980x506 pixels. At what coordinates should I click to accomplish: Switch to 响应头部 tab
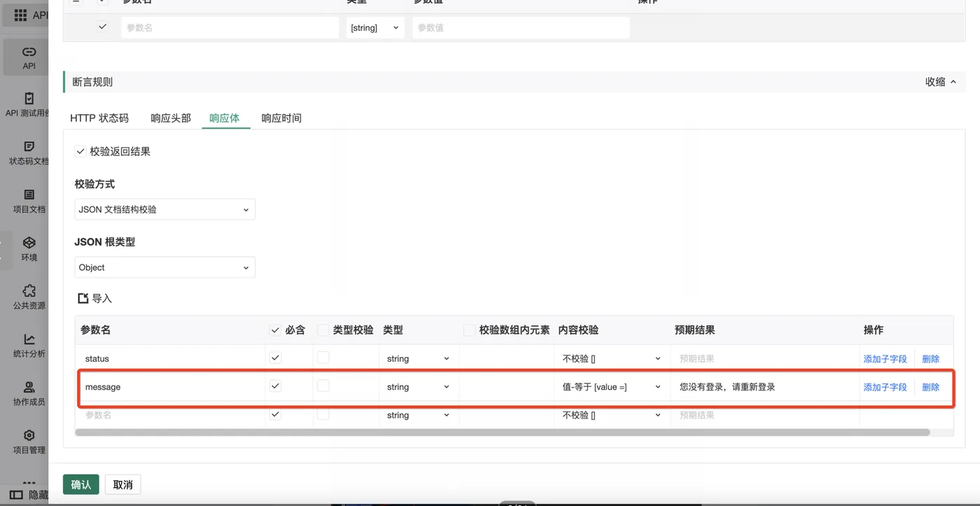coord(171,118)
